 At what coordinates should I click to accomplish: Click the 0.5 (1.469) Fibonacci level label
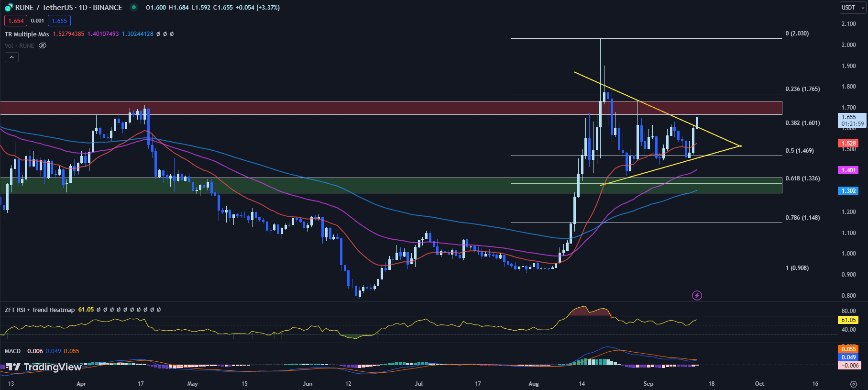coord(800,151)
